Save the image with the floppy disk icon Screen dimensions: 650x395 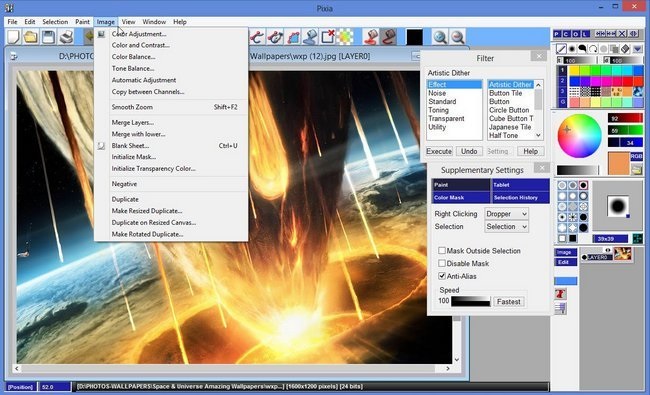pyautogui.click(x=49, y=37)
